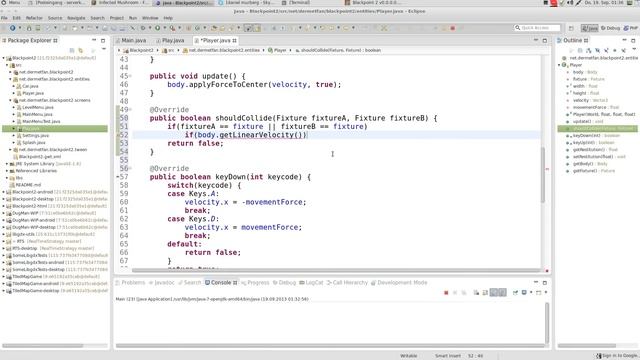
Task: Click Display Selected Console icon
Action: pos(524,293)
